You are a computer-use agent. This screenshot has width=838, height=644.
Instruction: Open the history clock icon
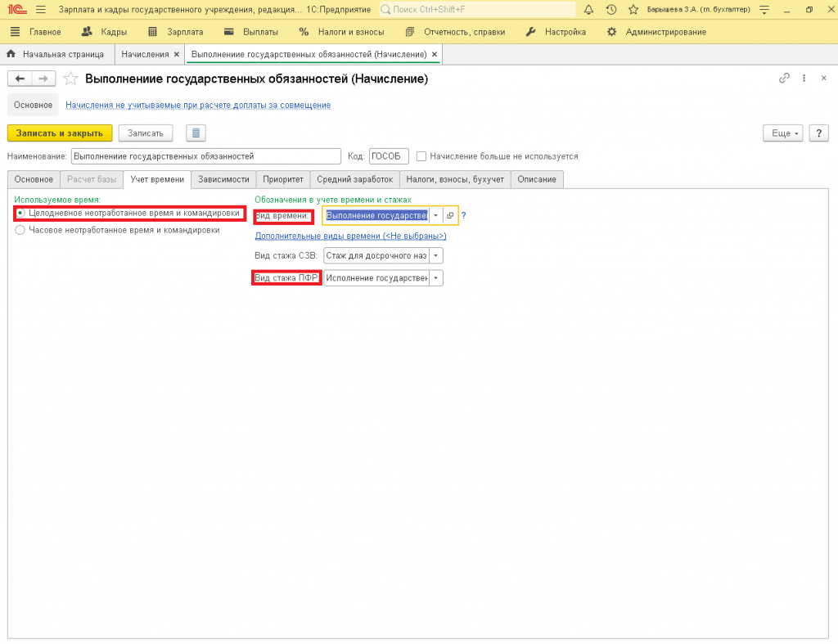coord(610,10)
